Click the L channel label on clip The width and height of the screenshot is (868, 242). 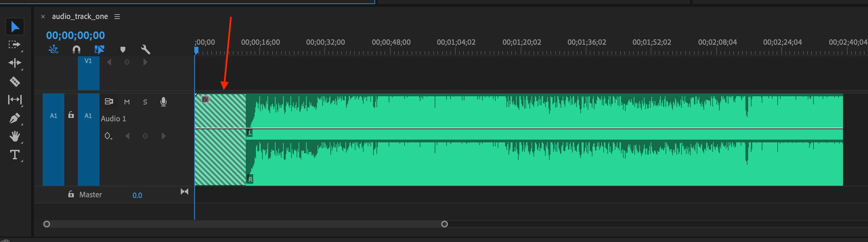[250, 133]
